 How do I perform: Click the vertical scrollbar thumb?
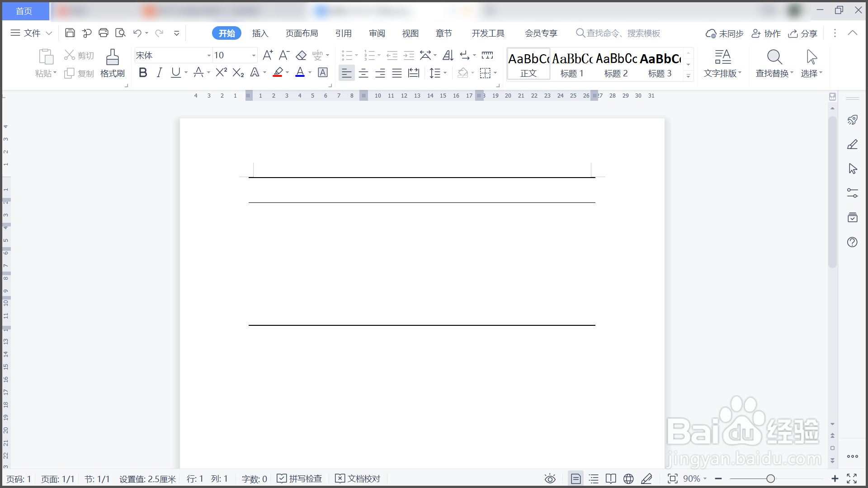(832, 192)
